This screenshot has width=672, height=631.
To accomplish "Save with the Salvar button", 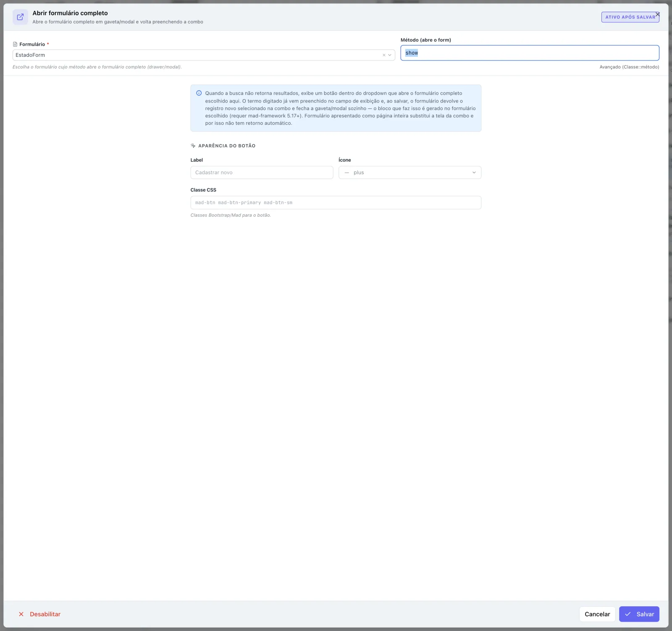I will (x=639, y=614).
